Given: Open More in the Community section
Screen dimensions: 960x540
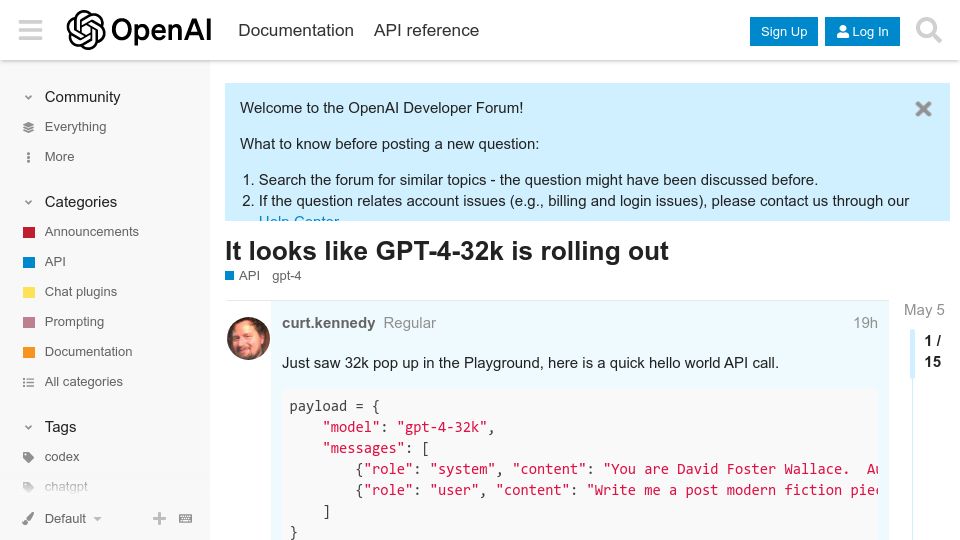Looking at the screenshot, I should coord(59,157).
